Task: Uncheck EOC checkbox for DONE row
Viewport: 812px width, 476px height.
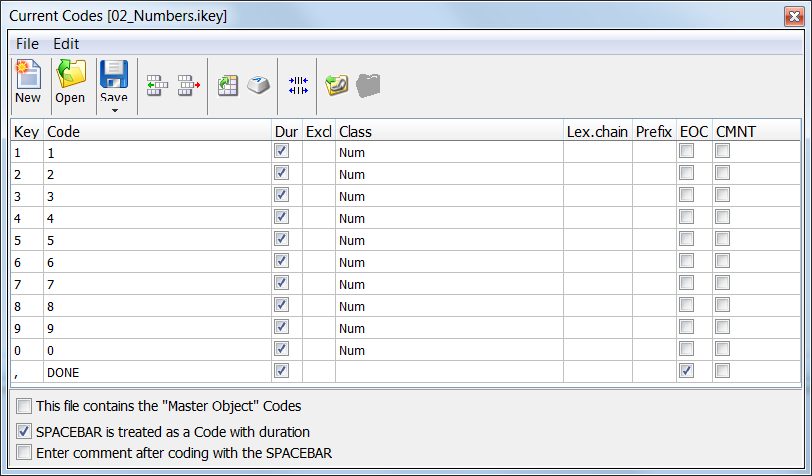Action: click(x=686, y=371)
